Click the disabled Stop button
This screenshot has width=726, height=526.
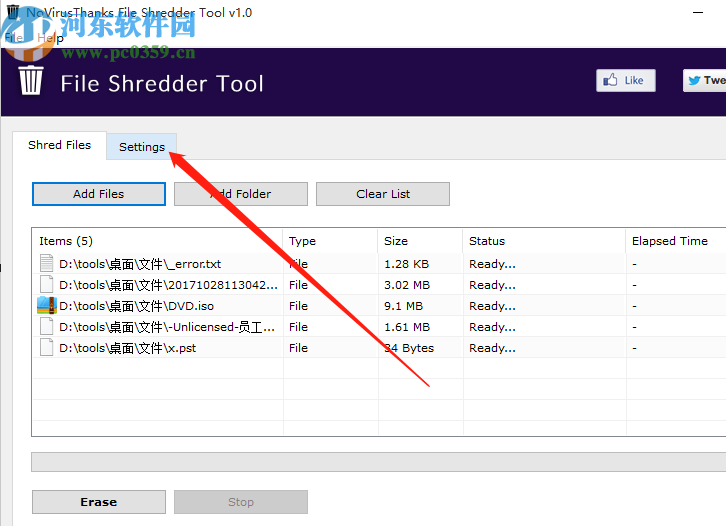click(241, 502)
